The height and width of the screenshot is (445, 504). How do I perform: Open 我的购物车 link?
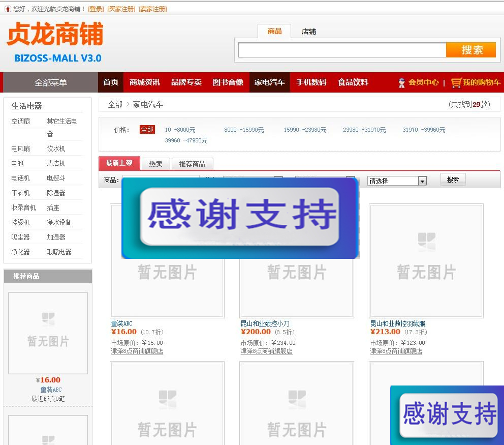tap(482, 82)
